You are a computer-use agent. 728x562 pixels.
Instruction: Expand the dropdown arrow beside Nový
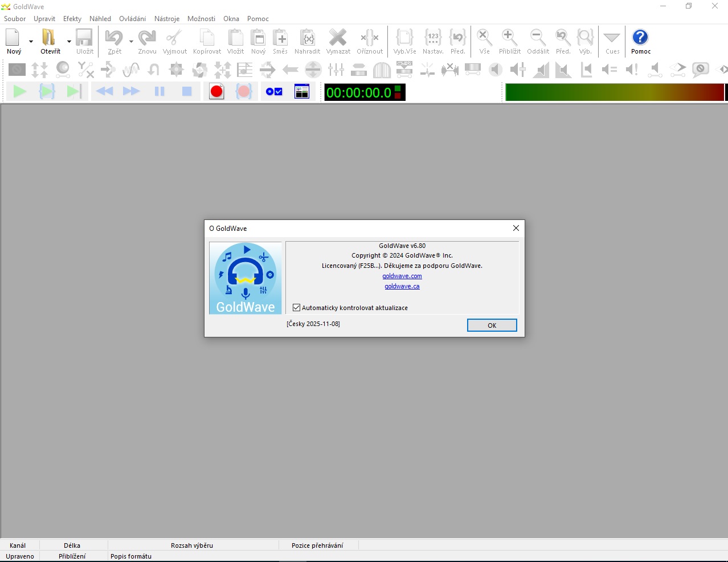click(x=31, y=41)
